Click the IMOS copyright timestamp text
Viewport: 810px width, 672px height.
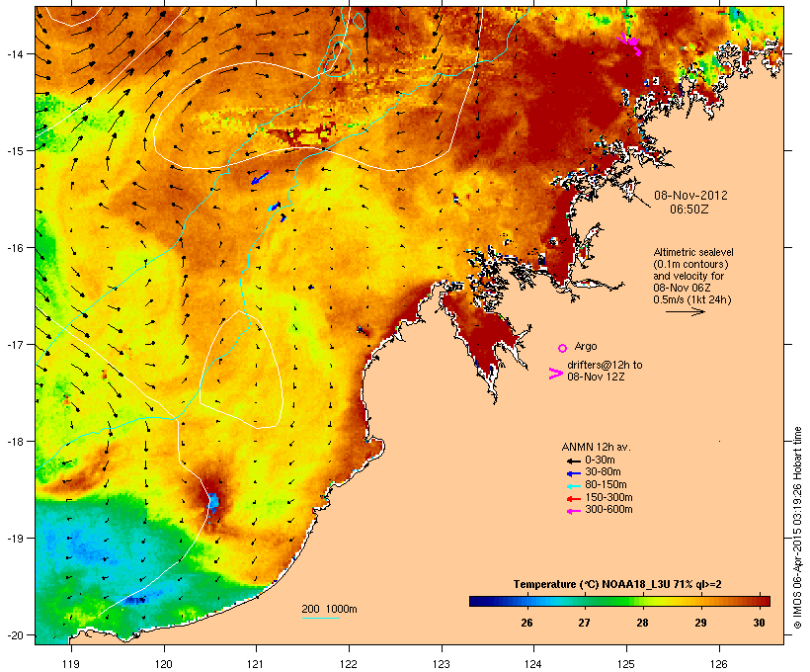point(797,528)
